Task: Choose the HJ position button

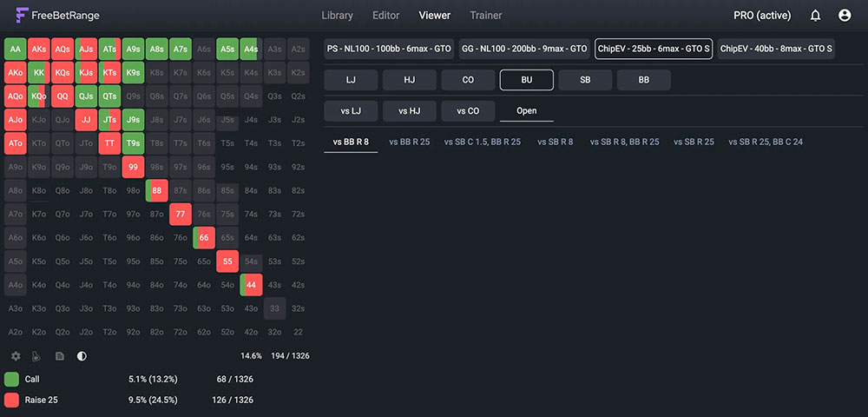Action: coord(410,80)
